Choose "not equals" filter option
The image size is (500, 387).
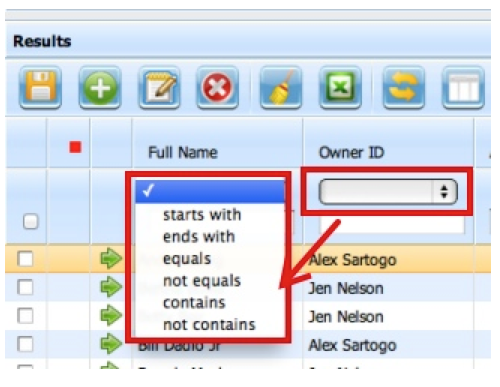202,281
